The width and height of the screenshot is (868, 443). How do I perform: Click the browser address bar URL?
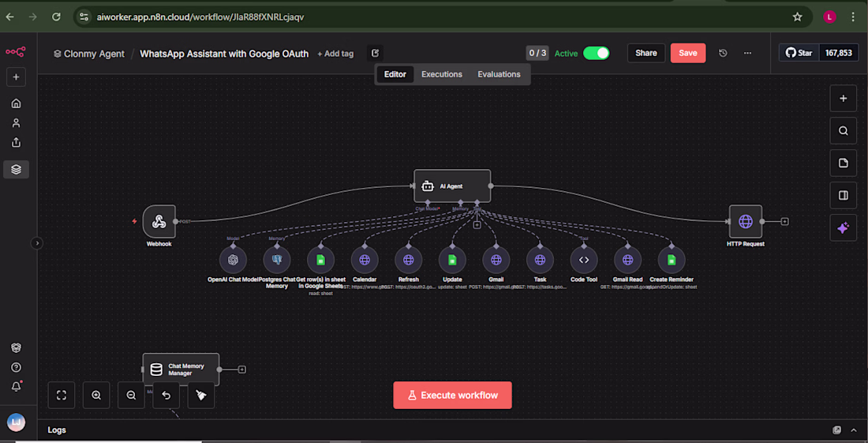pyautogui.click(x=200, y=17)
